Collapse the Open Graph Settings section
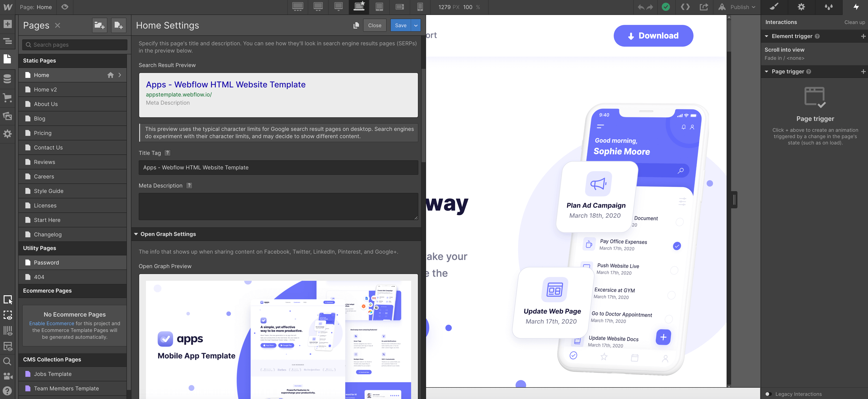The height and width of the screenshot is (399, 868). (136, 234)
